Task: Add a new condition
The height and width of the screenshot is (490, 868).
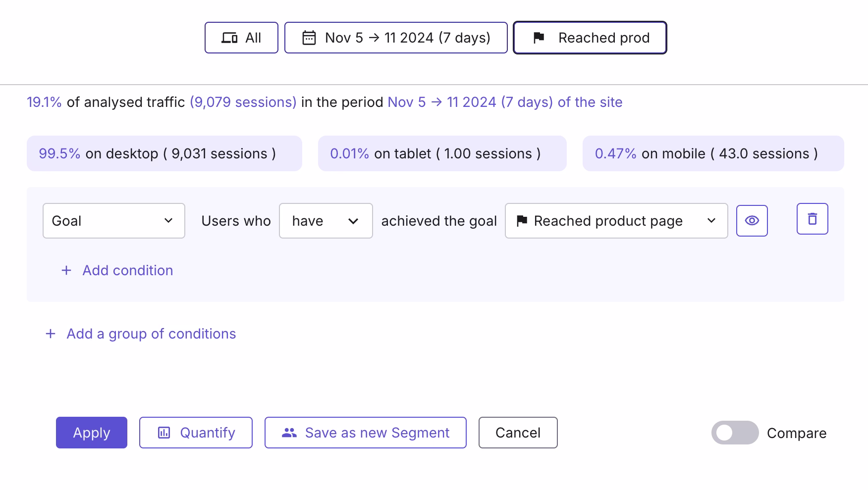Action: click(x=117, y=270)
